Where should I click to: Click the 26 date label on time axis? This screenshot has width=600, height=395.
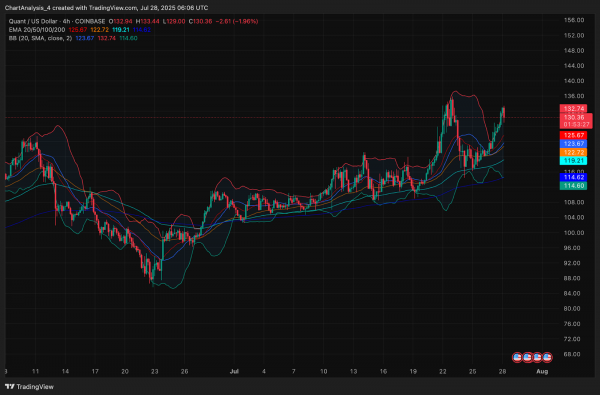[184, 371]
